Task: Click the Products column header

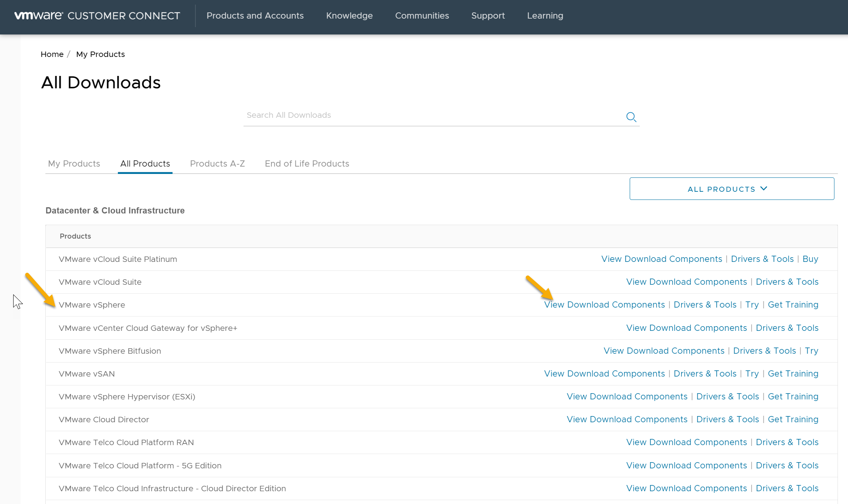Action: tap(75, 236)
